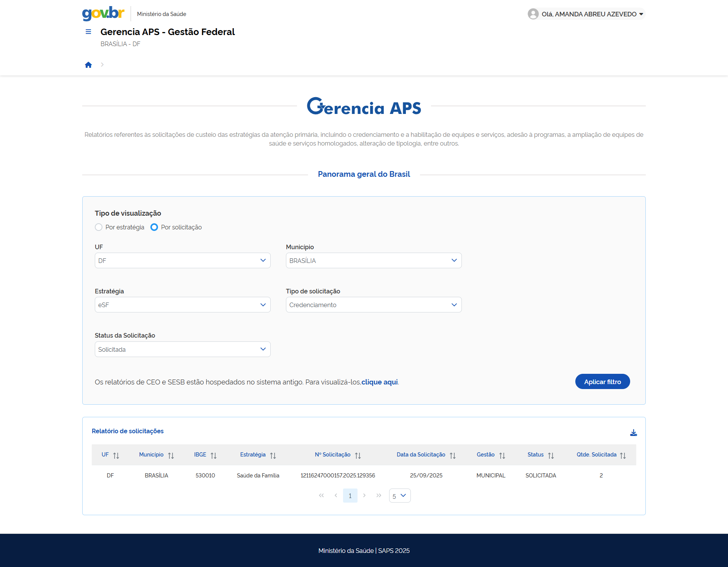Image resolution: width=728 pixels, height=567 pixels.
Task: Sort table by UF column
Action: 116,455
